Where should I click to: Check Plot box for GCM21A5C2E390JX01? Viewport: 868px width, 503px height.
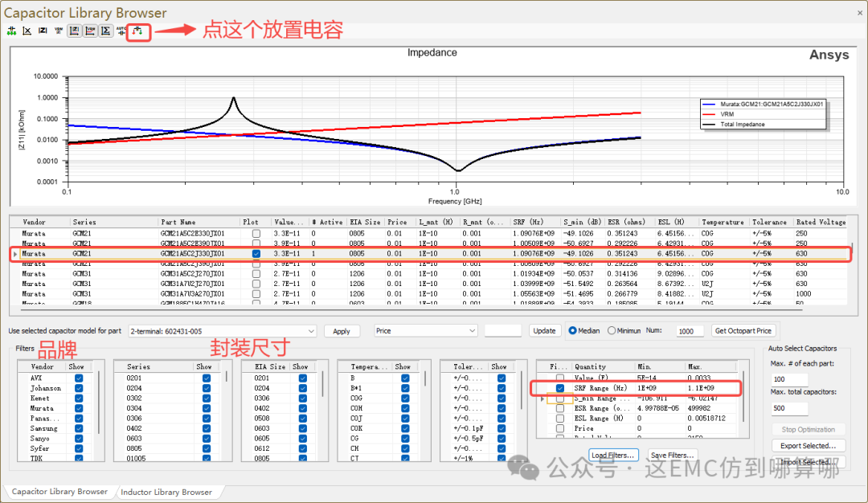coord(256,243)
